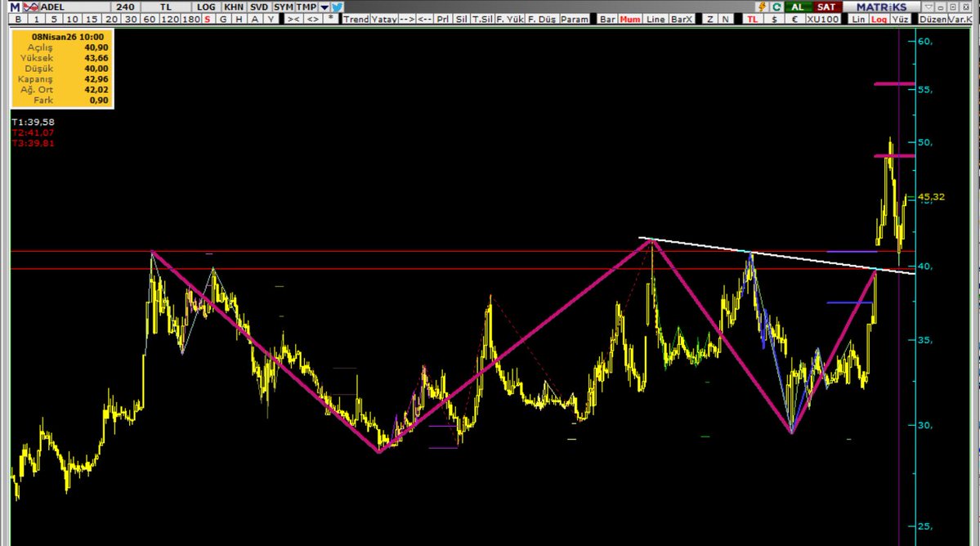The width and height of the screenshot is (980, 546).
Task: Click the Var.K toolbar button
Action: click(x=960, y=20)
